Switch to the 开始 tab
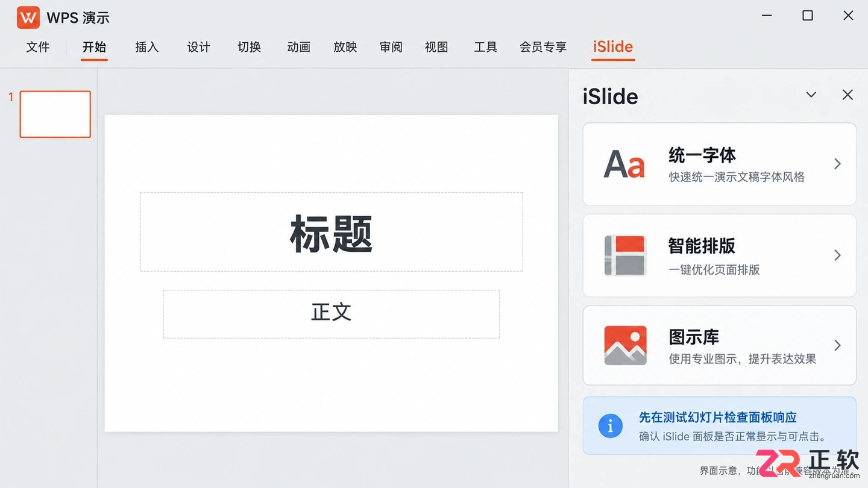The image size is (868, 488). [x=95, y=47]
